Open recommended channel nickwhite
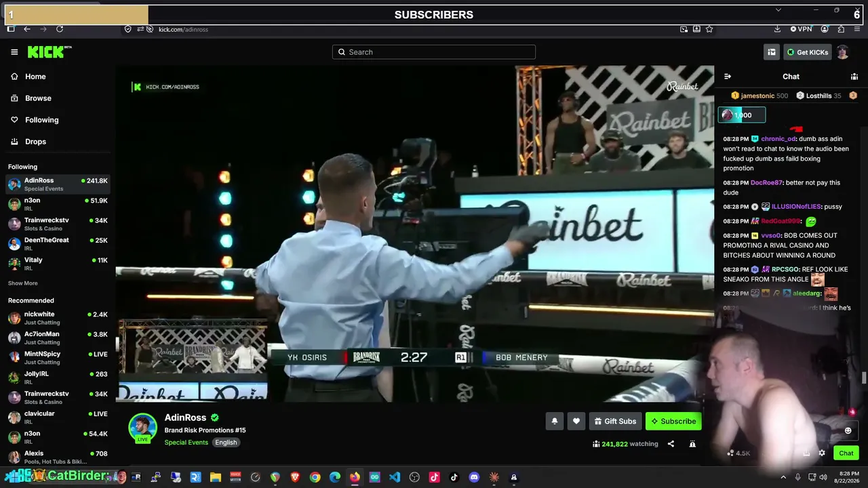Screen dimensions: 868x488 point(58,318)
